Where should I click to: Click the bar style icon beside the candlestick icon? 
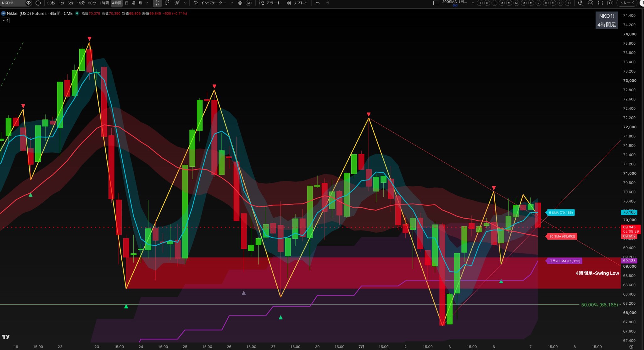(167, 3)
